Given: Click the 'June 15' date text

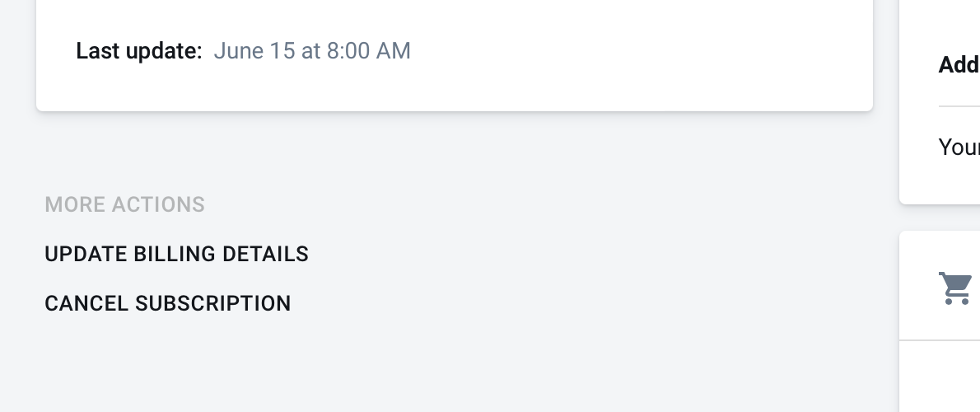Looking at the screenshot, I should pyautogui.click(x=254, y=50).
